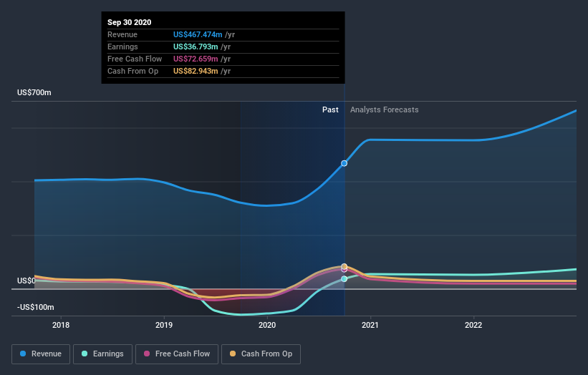Click the US$0 y-axis label
The height and width of the screenshot is (375, 588).
click(x=26, y=281)
